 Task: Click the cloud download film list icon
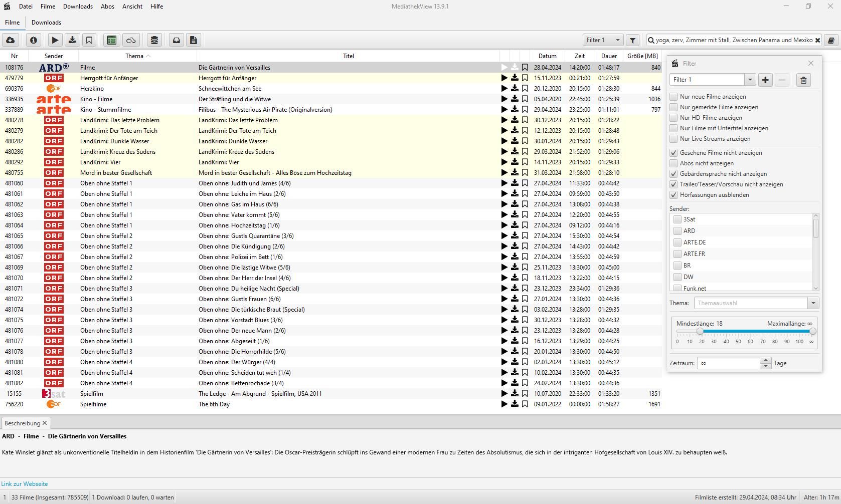(x=11, y=40)
